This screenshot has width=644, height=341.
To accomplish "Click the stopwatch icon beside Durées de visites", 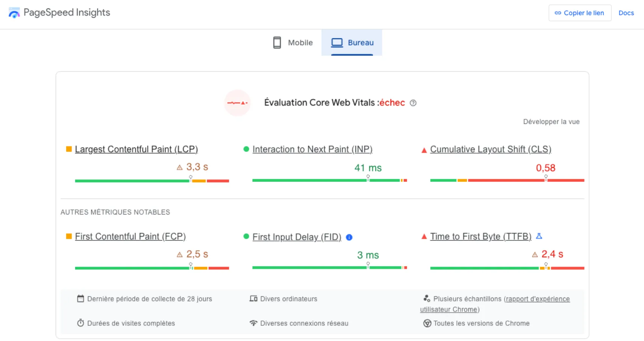I will 81,323.
